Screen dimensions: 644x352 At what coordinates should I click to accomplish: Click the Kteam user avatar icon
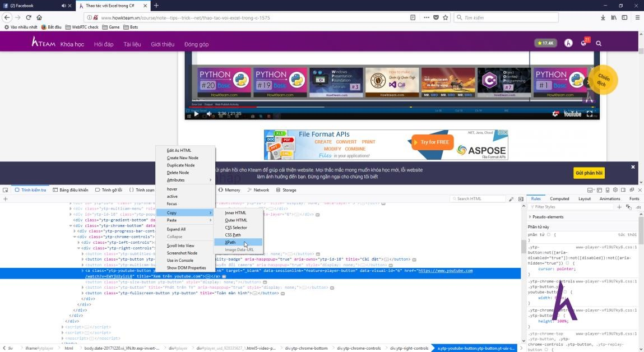(x=568, y=43)
